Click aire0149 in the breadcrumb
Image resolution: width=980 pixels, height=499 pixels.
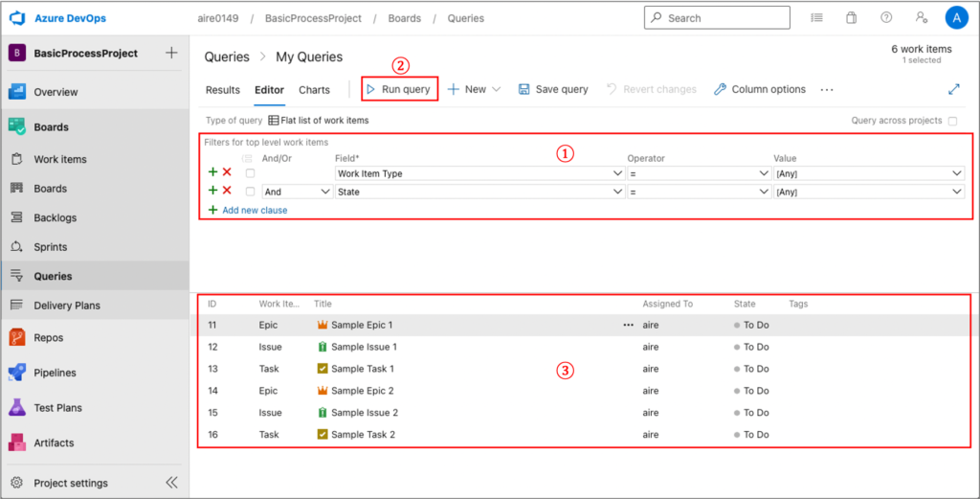(x=218, y=18)
